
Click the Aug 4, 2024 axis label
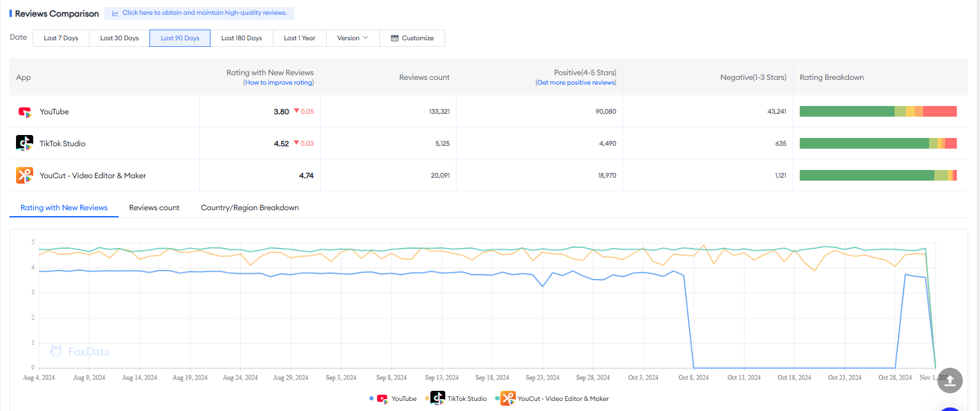(x=39, y=378)
